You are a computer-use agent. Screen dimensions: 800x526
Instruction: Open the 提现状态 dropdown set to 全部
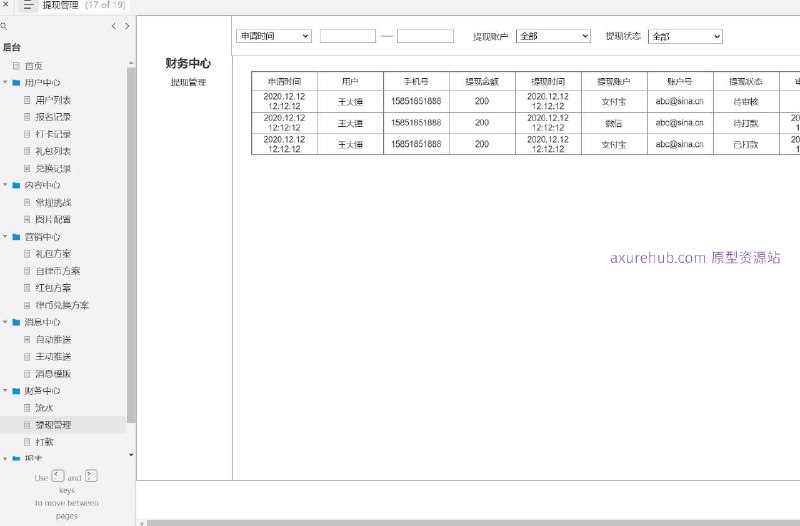pos(685,36)
